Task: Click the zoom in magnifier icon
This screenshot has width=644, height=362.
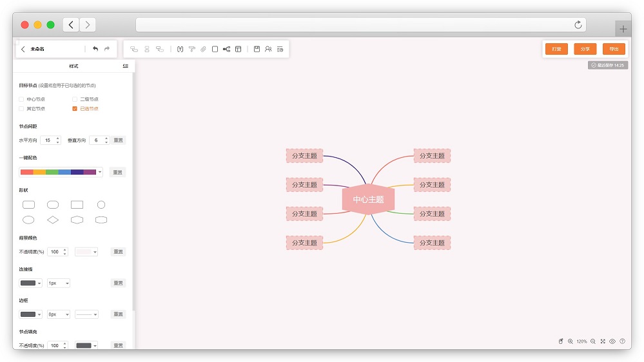Action: 571,341
